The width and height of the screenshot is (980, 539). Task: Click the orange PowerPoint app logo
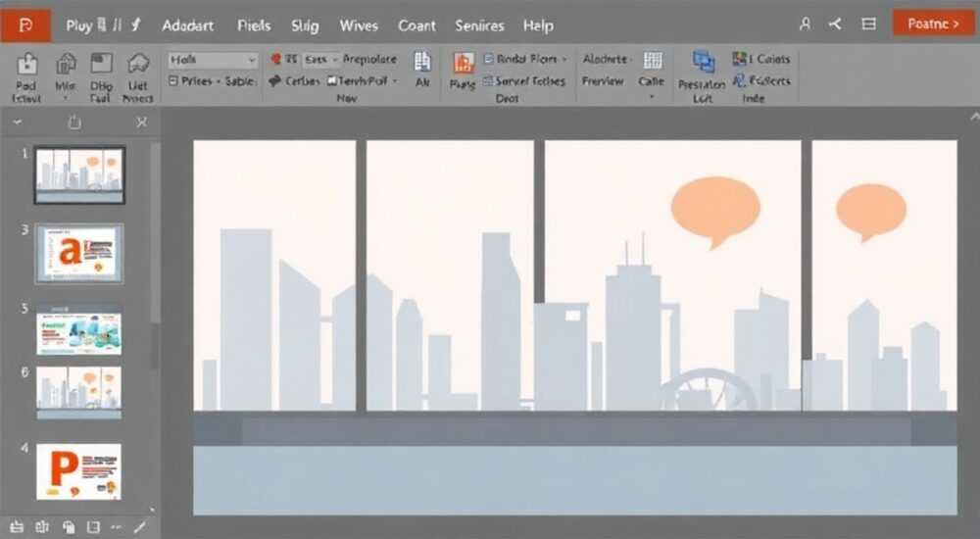pos(25,24)
